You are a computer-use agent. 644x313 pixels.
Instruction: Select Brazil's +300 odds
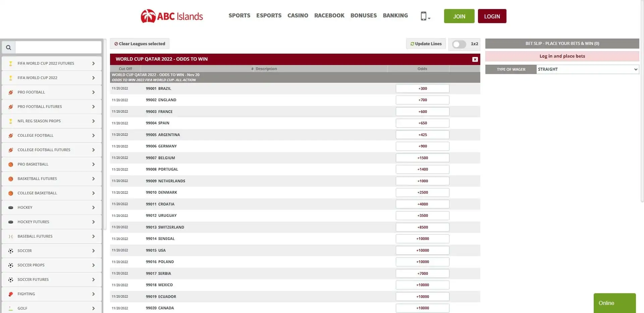(x=422, y=88)
